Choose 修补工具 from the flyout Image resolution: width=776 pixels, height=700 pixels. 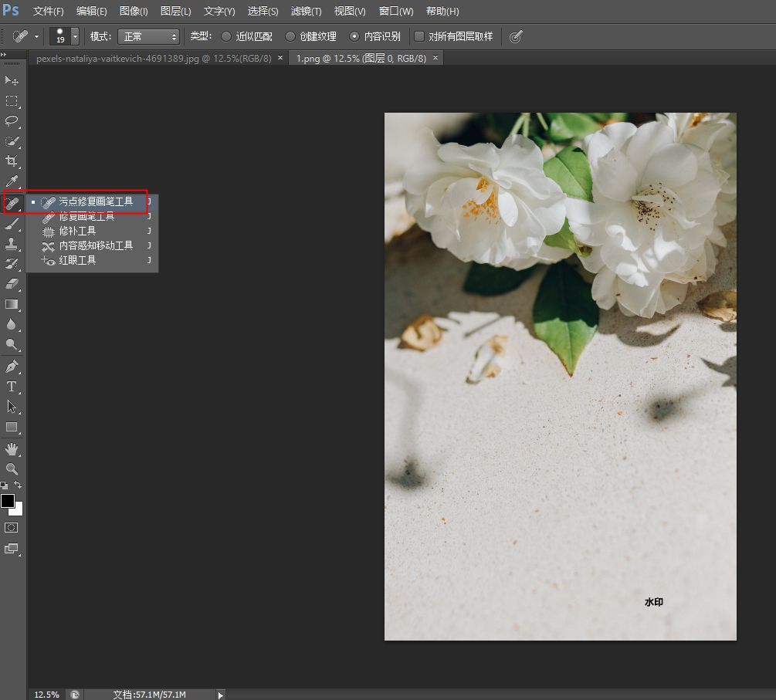pos(77,231)
